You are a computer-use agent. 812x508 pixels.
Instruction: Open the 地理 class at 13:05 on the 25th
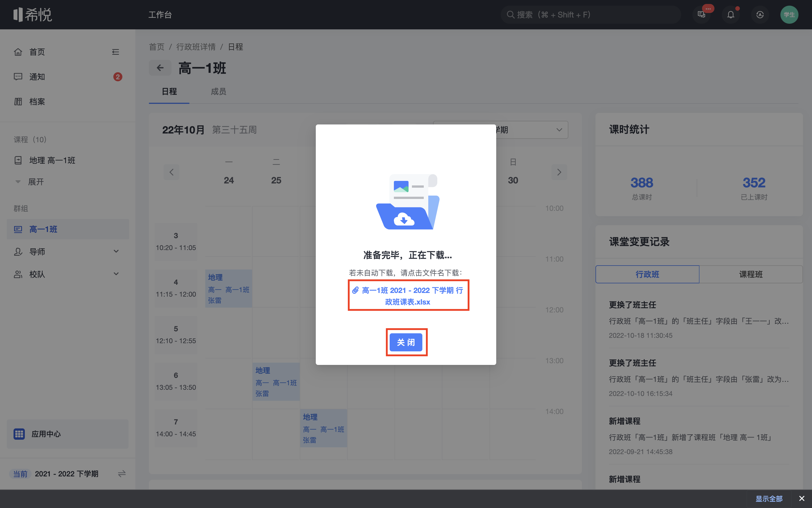276,381
